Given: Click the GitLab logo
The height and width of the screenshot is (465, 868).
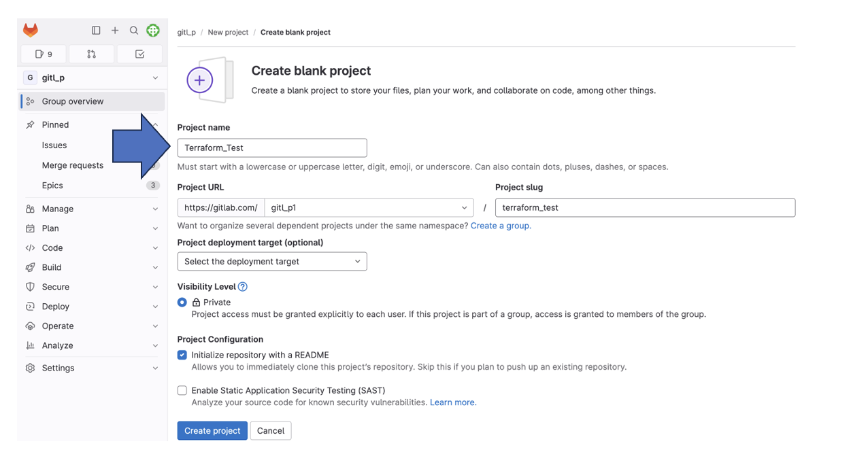Looking at the screenshot, I should pyautogui.click(x=30, y=30).
